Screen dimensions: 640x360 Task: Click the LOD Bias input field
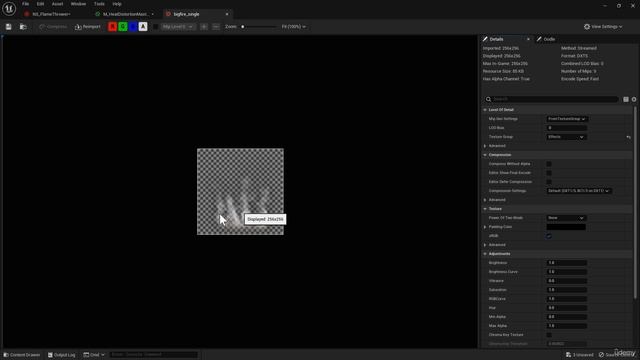coord(567,128)
